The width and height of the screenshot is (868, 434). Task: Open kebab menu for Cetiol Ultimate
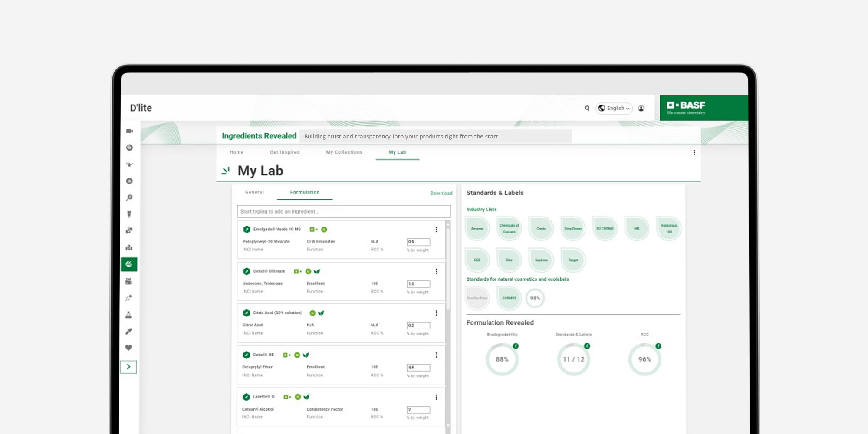pyautogui.click(x=437, y=271)
